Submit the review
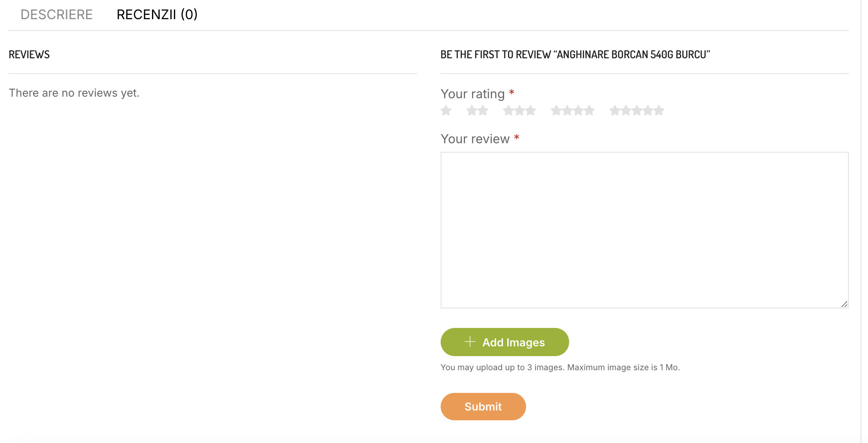 pos(483,407)
